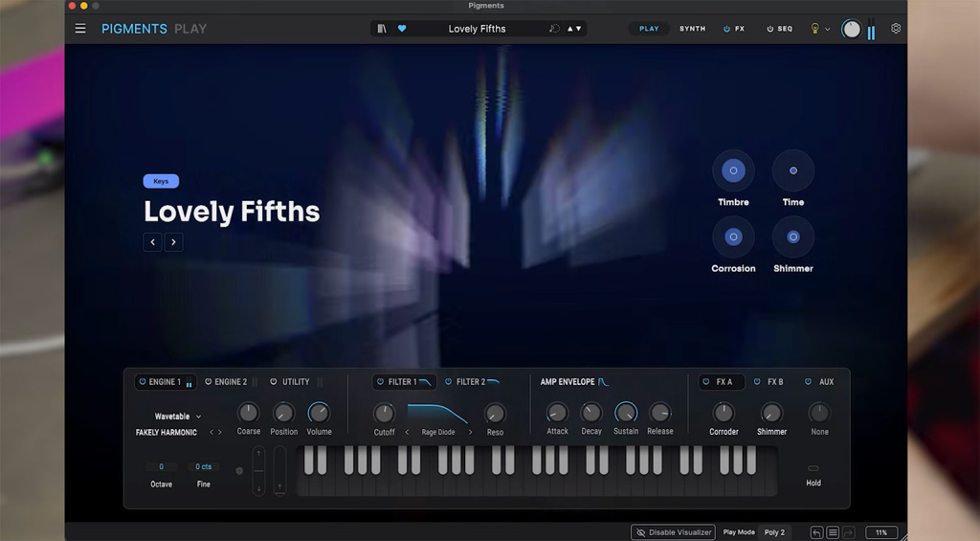Image resolution: width=980 pixels, height=541 pixels.
Task: Switch to the FX view tab
Action: [x=740, y=29]
